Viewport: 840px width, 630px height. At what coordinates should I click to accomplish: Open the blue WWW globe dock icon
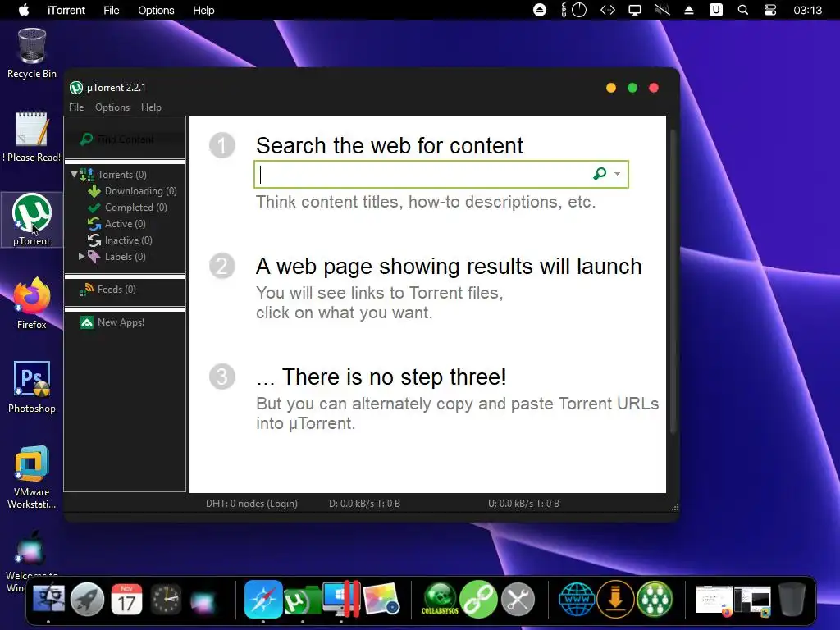coord(577,599)
